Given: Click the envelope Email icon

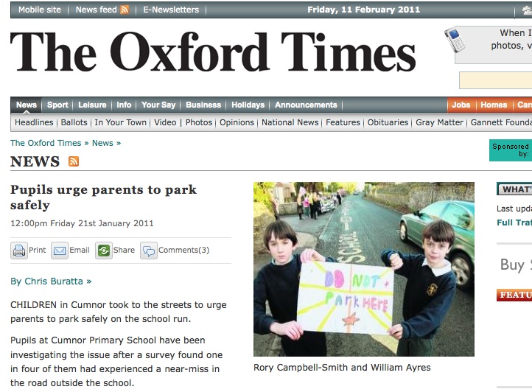Looking at the screenshot, I should tap(60, 251).
